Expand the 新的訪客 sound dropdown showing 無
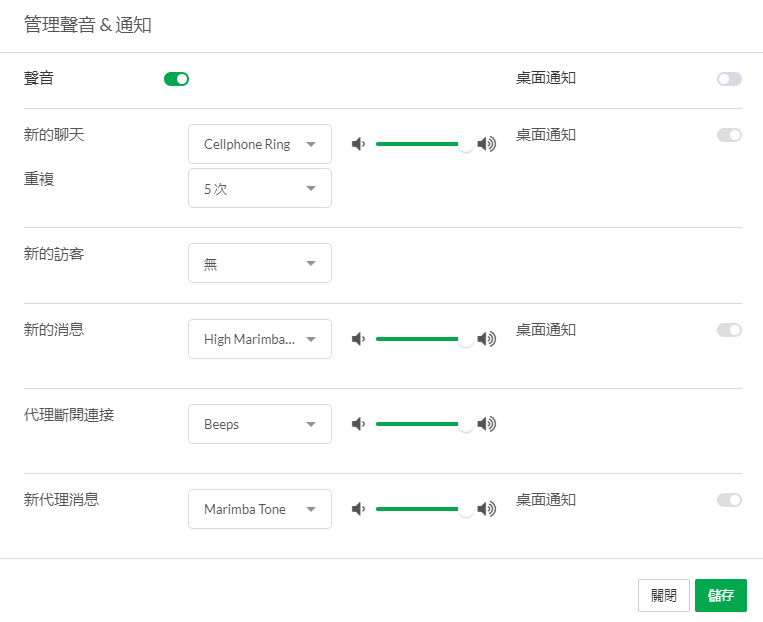The height and width of the screenshot is (622, 763). coord(259,263)
